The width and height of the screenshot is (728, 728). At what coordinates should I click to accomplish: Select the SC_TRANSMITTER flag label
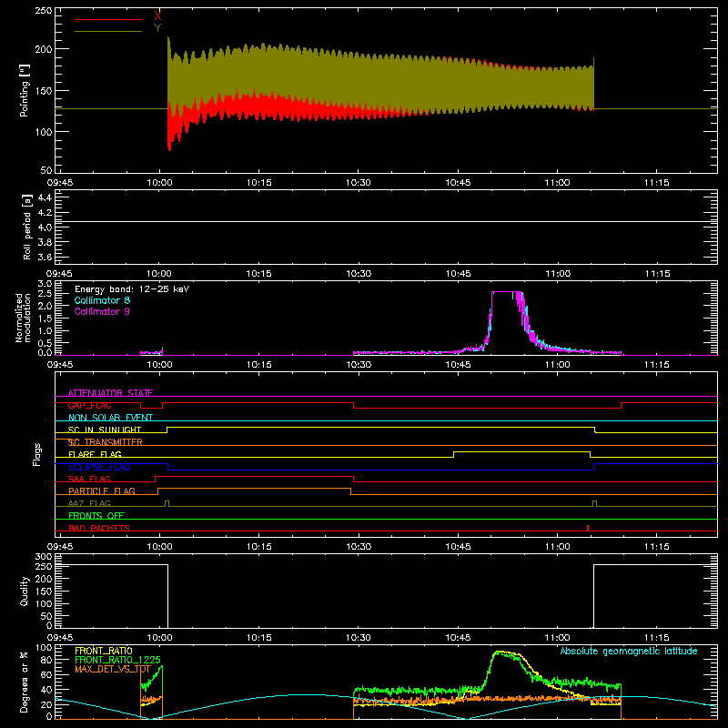pyautogui.click(x=105, y=442)
